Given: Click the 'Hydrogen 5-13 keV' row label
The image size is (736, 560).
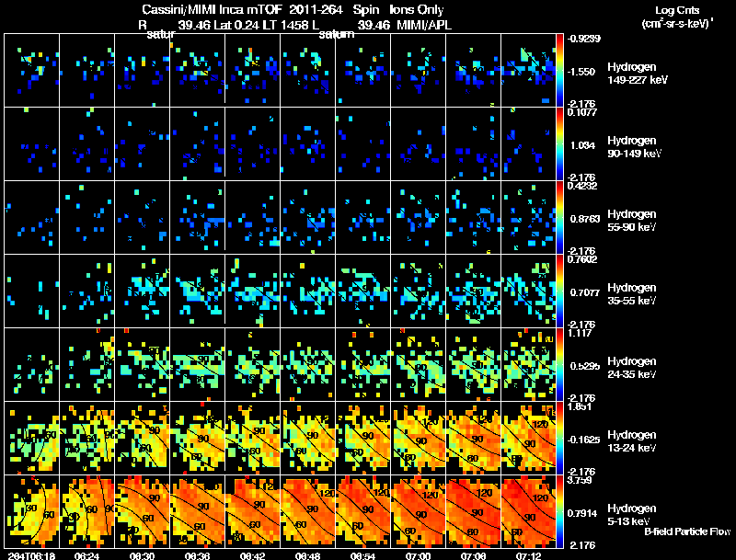Looking at the screenshot, I should coord(632,515).
